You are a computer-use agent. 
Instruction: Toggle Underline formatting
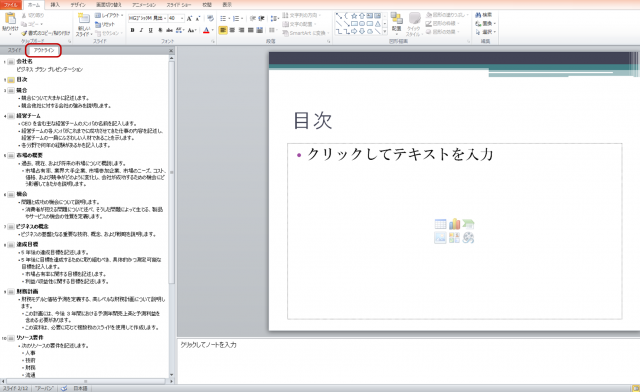pyautogui.click(x=151, y=30)
